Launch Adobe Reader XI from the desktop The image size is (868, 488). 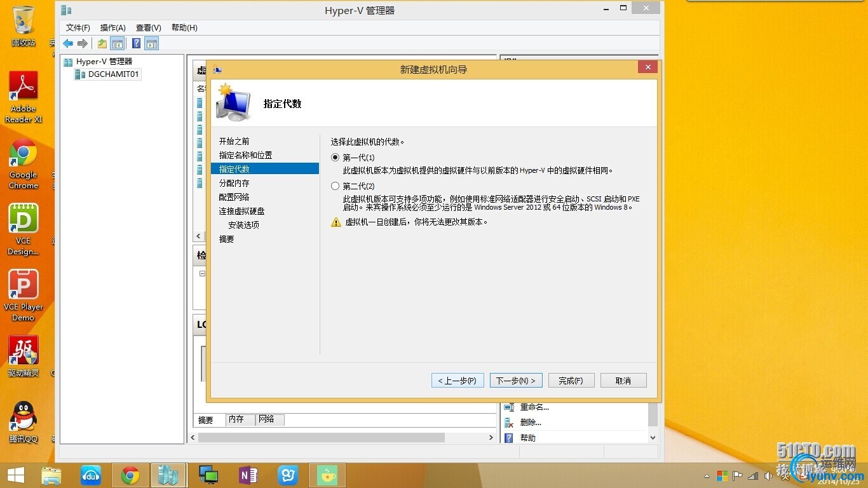(24, 97)
